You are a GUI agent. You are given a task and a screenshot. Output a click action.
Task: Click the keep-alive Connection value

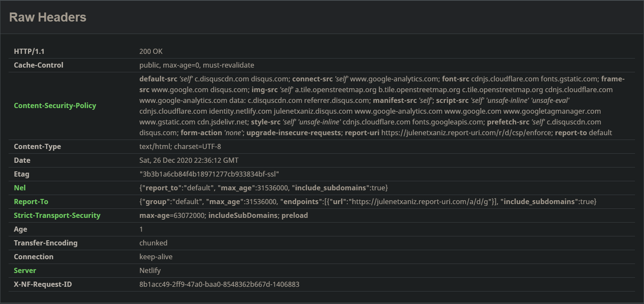click(x=156, y=257)
